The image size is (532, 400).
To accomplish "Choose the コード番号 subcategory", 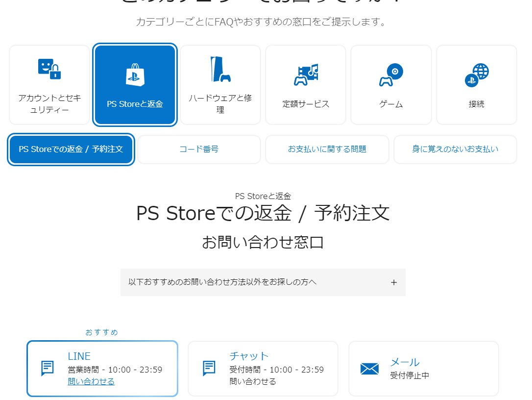I will pos(199,150).
